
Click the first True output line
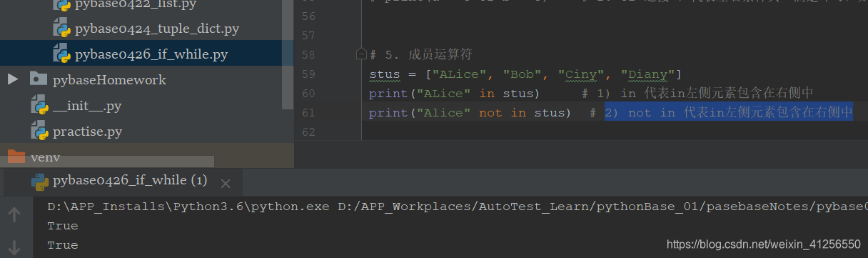click(63, 226)
